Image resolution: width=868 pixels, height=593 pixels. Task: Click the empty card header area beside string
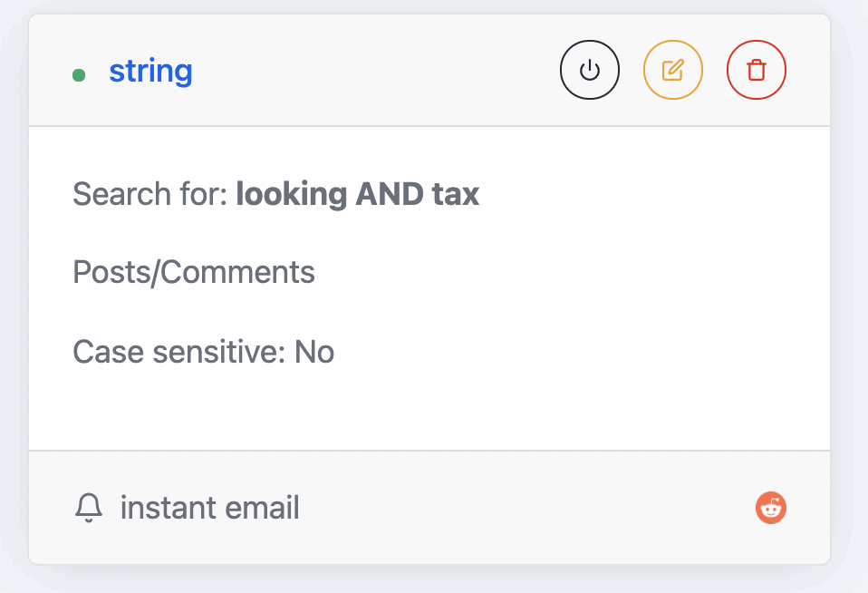(x=376, y=71)
